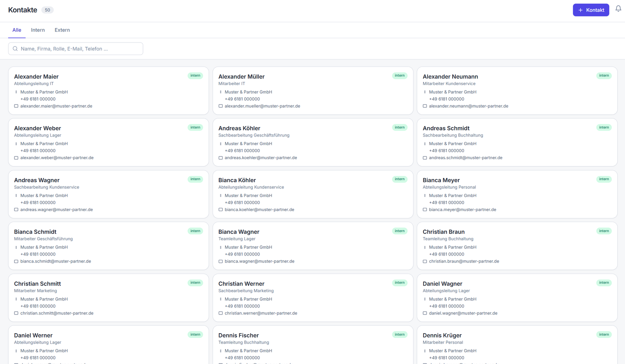This screenshot has width=625, height=364.
Task: Select the Dennis Fischer contact name
Action: click(x=239, y=336)
